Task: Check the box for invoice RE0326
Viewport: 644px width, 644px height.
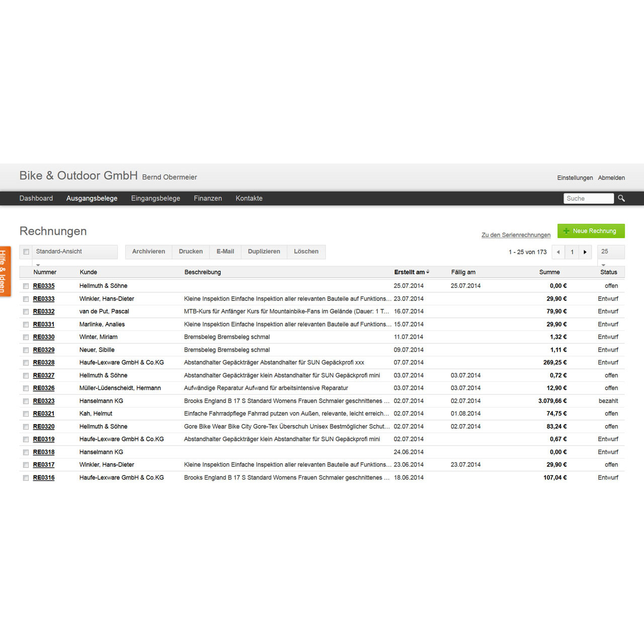Action: click(26, 388)
